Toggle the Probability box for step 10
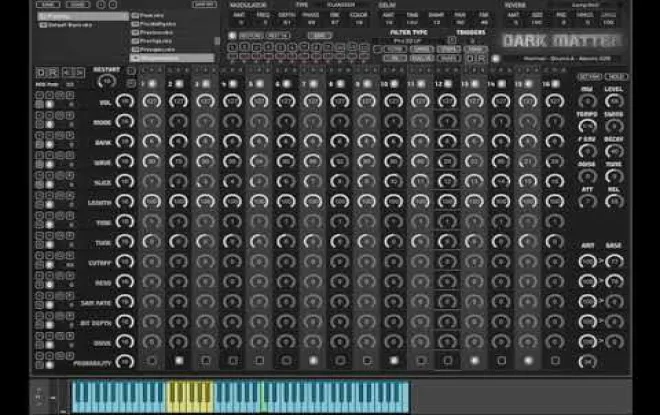The height and width of the screenshot is (415, 660). tap(394, 361)
